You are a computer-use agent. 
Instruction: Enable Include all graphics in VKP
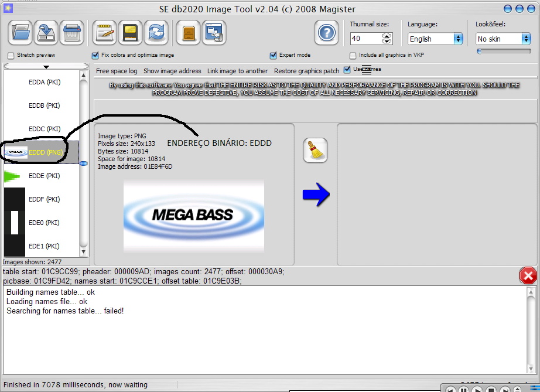click(353, 56)
